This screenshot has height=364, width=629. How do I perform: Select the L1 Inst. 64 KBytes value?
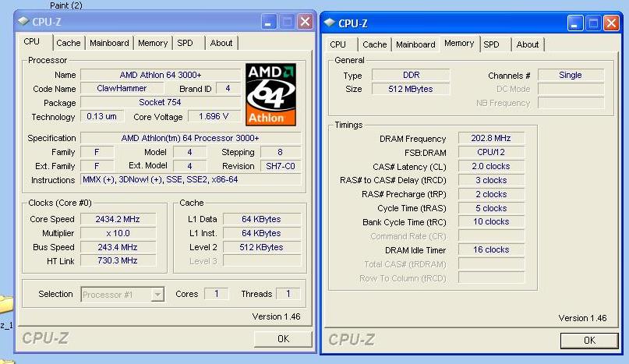[x=262, y=233]
